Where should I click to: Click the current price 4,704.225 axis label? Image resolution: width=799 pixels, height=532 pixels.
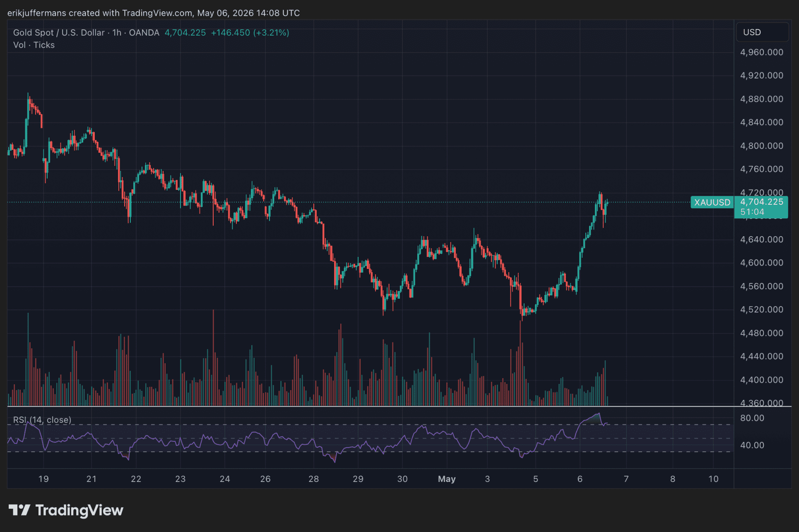[x=762, y=202]
